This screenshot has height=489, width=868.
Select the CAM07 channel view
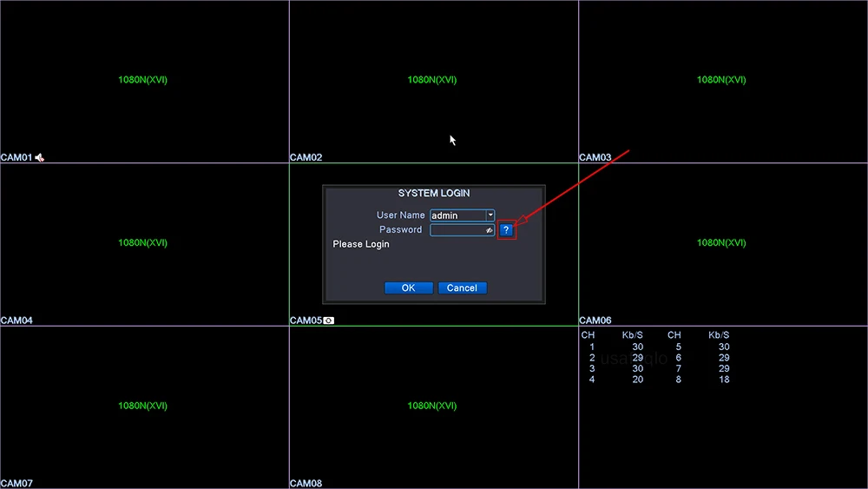coord(144,407)
